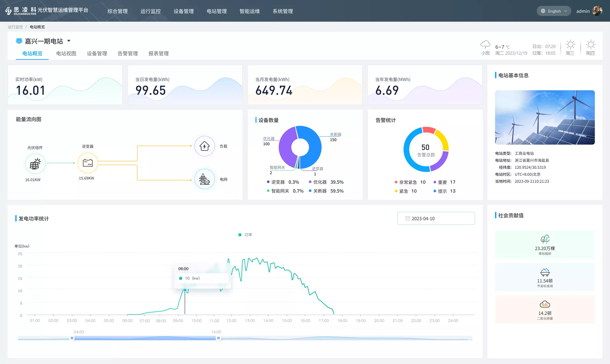
Task: Click the CO2 cloud icon
Action: point(545,304)
